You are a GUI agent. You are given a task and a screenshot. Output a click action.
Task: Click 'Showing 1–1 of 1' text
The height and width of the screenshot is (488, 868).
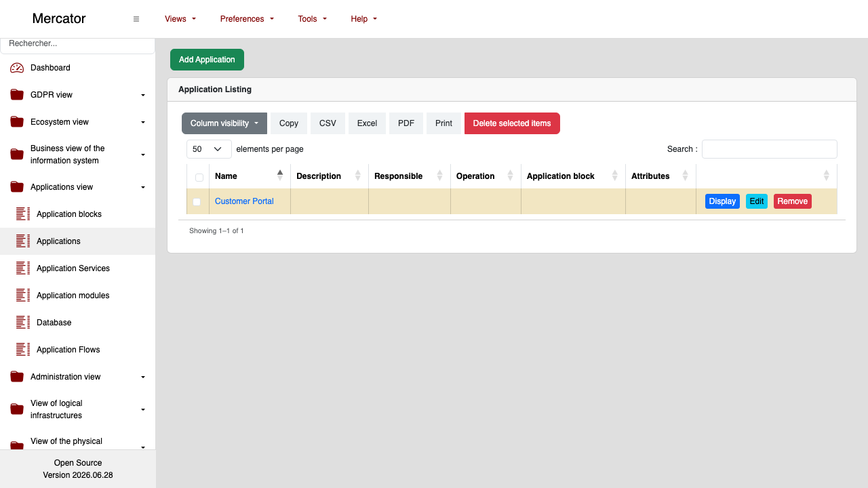pyautogui.click(x=216, y=231)
